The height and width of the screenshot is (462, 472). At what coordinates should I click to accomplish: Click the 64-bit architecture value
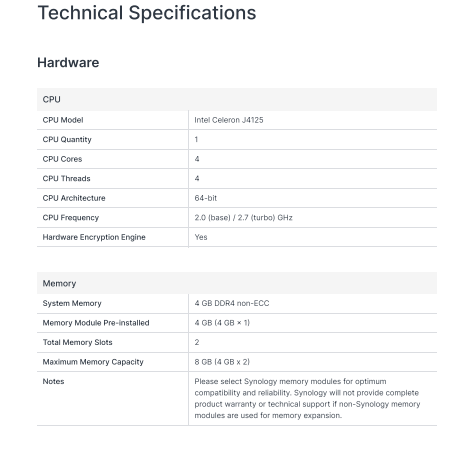(206, 198)
